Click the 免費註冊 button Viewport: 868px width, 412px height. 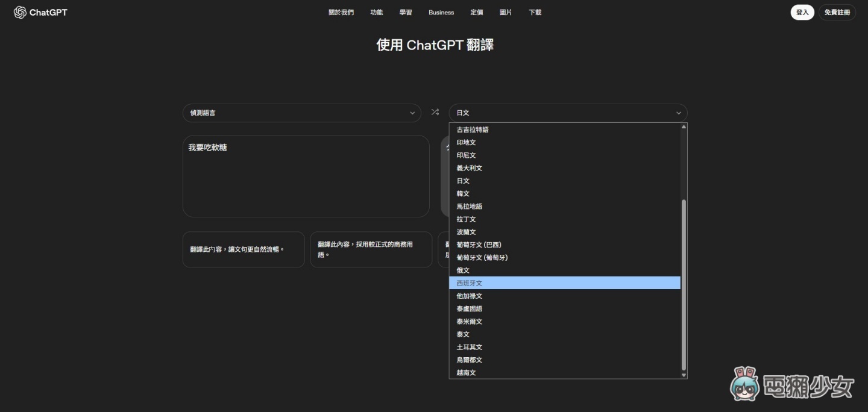coord(837,12)
